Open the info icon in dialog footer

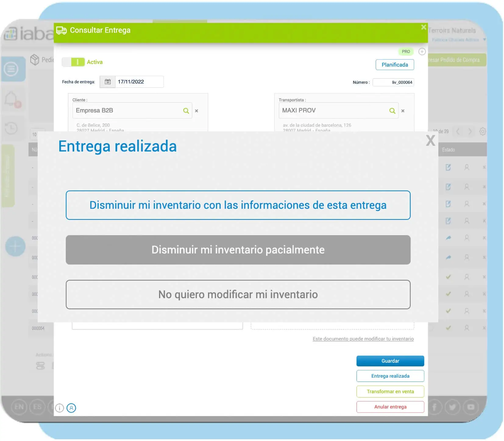tap(60, 408)
